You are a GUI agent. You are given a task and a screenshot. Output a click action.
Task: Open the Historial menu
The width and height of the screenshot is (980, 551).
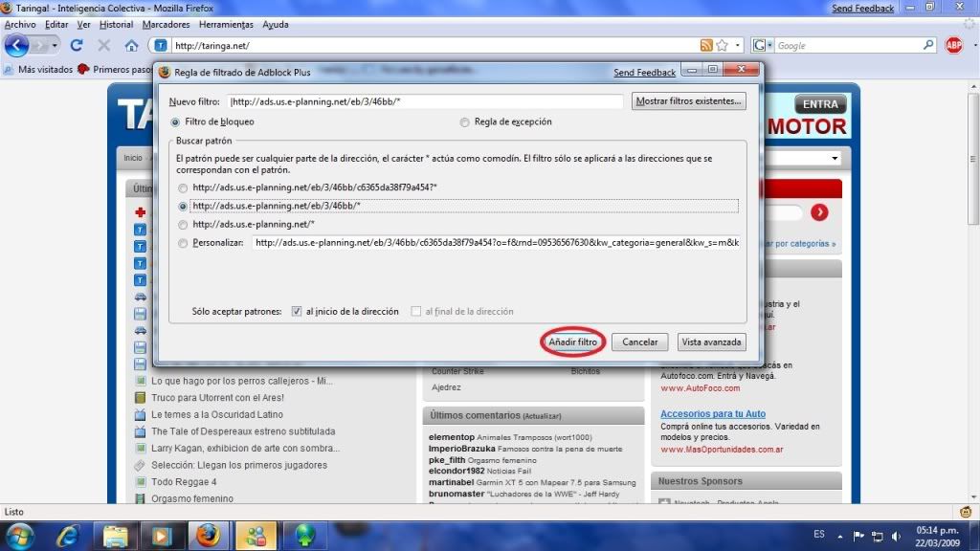[116, 24]
